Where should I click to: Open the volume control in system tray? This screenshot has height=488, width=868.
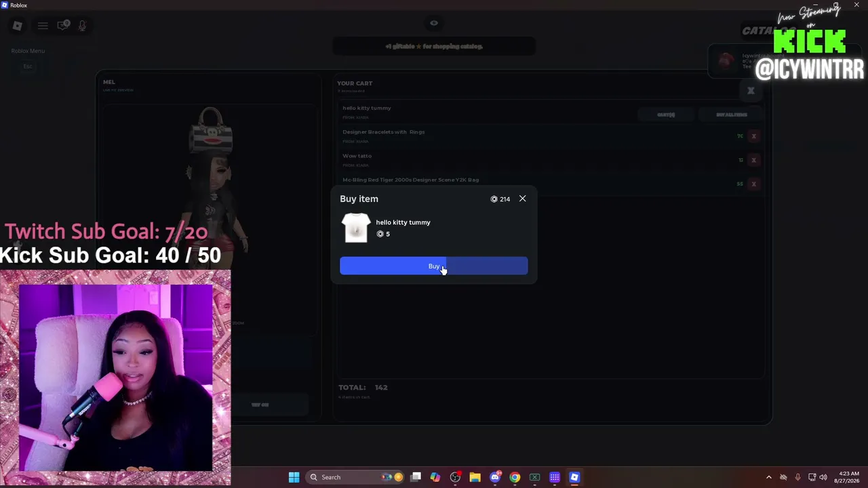(x=825, y=477)
